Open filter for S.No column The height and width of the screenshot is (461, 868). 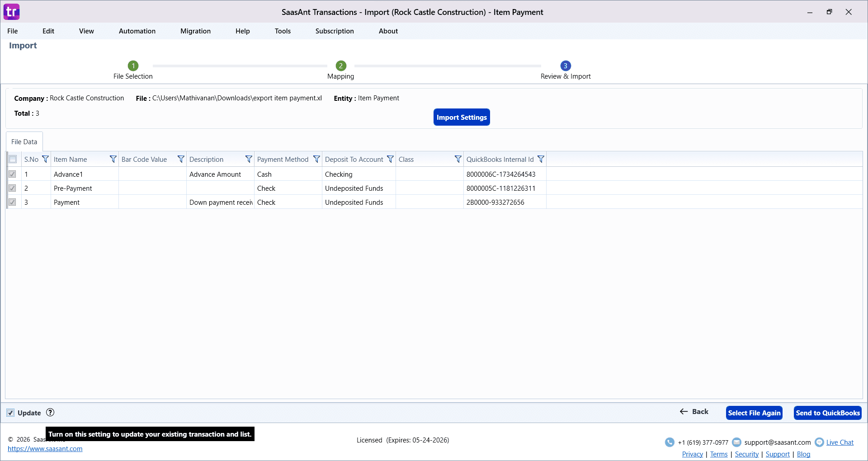(45, 159)
